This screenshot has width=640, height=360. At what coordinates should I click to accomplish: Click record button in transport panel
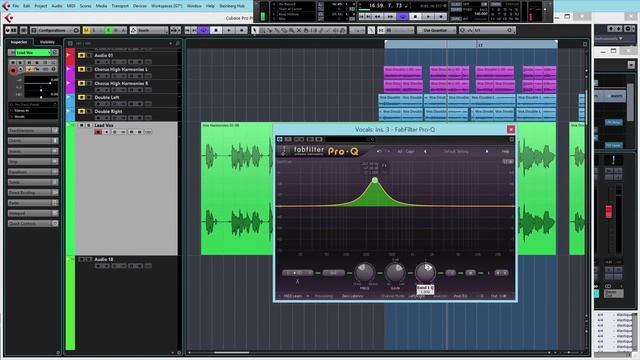click(x=441, y=17)
